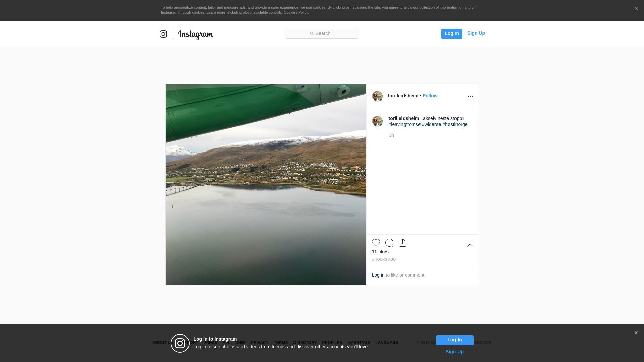This screenshot has width=644, height=362.
Task: Open comments via speech bubble icon
Action: pos(389,243)
